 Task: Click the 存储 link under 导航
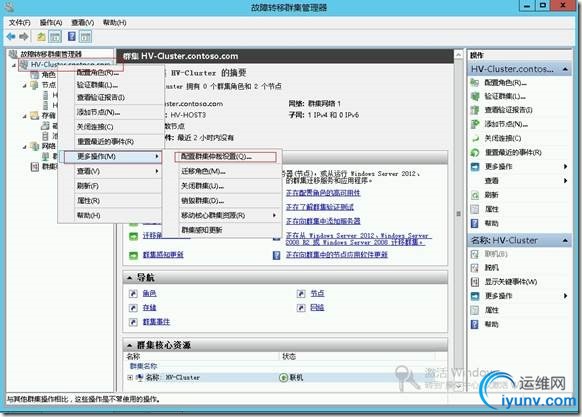pyautogui.click(x=149, y=307)
